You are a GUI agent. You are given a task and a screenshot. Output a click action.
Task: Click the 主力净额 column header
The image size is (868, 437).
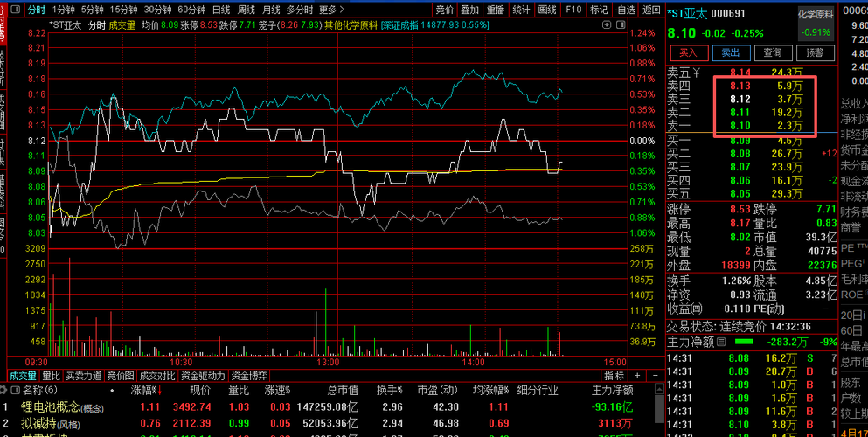[612, 391]
